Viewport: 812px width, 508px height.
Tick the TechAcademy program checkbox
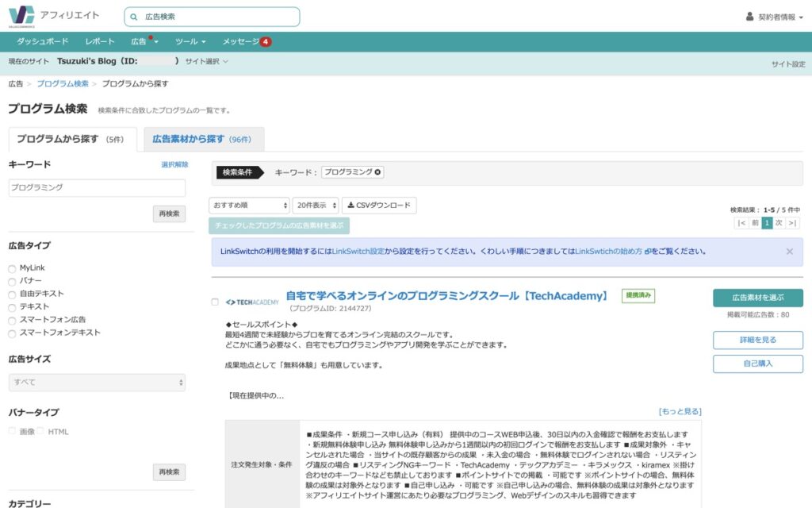tap(215, 302)
